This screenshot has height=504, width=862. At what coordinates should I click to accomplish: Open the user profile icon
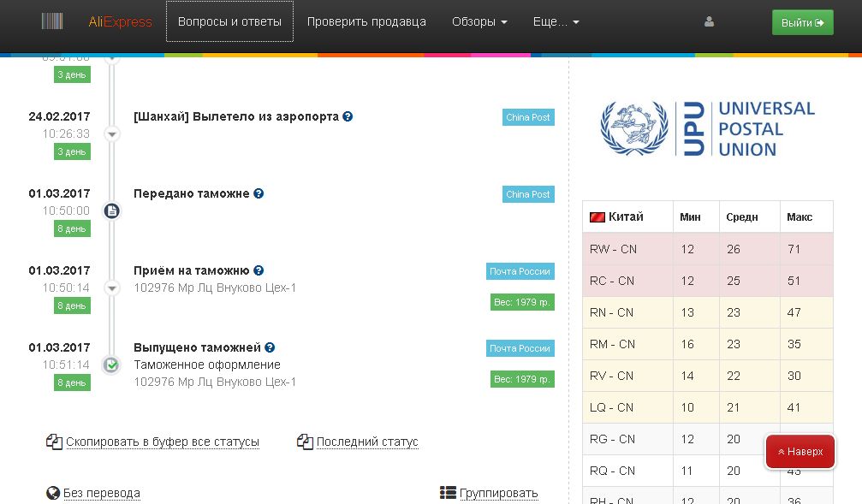(709, 22)
